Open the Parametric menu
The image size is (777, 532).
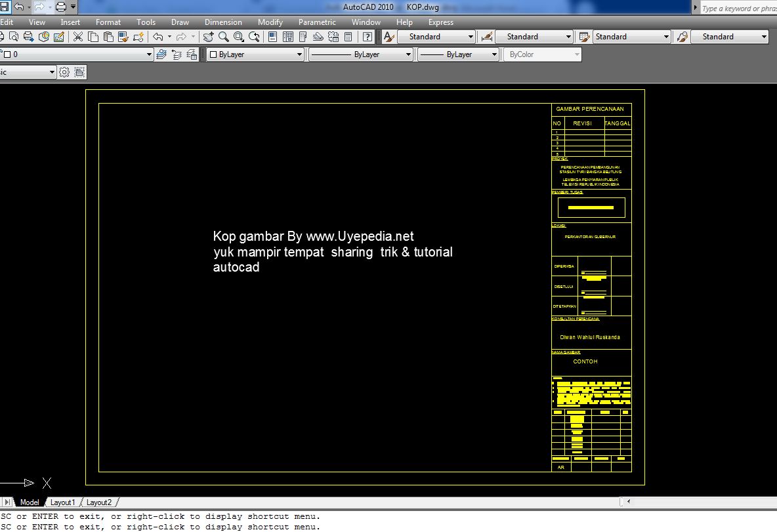317,22
